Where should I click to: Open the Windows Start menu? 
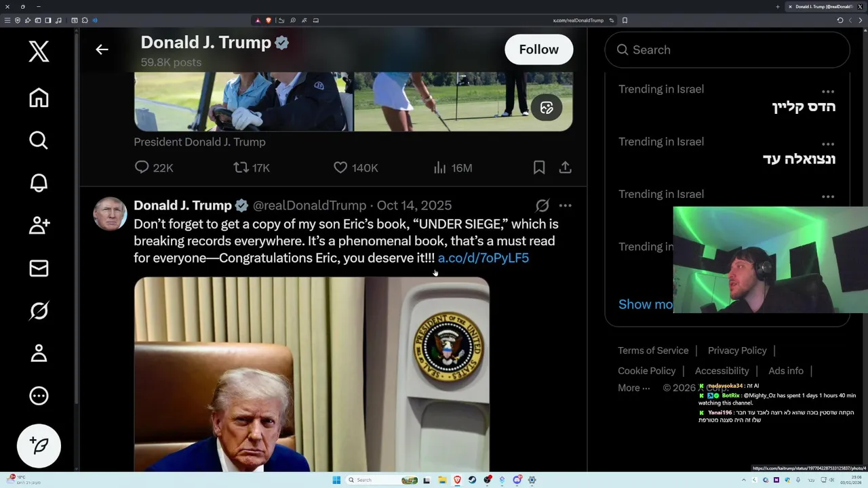pos(336,480)
